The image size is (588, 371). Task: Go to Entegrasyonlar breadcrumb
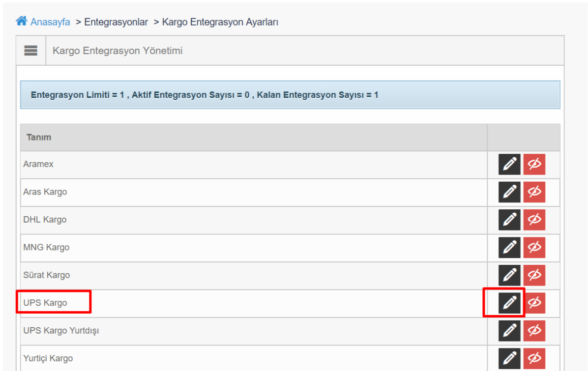tap(116, 22)
